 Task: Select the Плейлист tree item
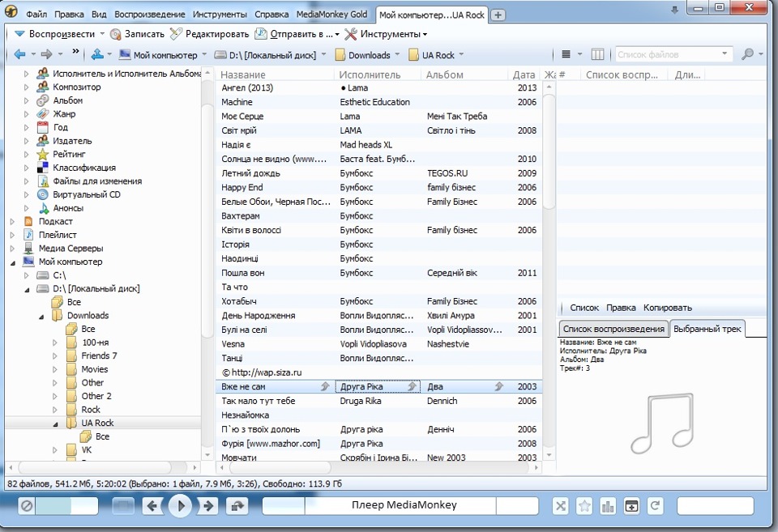pyautogui.click(x=50, y=235)
